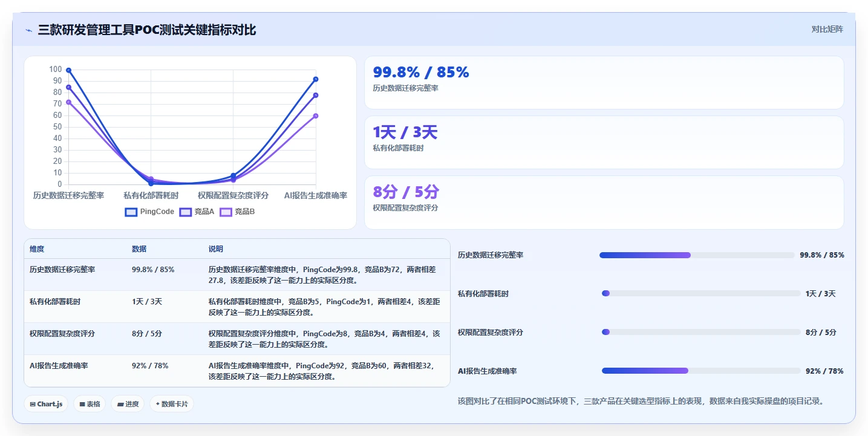Click the progress list value 99.8% / 85%

click(x=822, y=255)
